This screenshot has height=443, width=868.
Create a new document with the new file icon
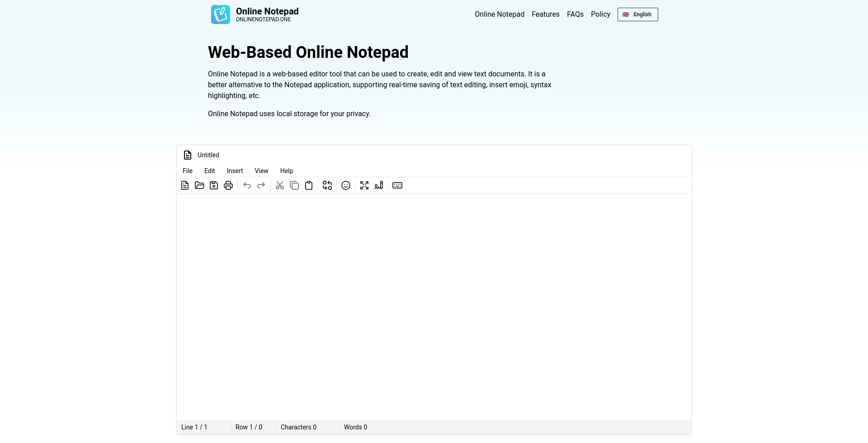(184, 185)
